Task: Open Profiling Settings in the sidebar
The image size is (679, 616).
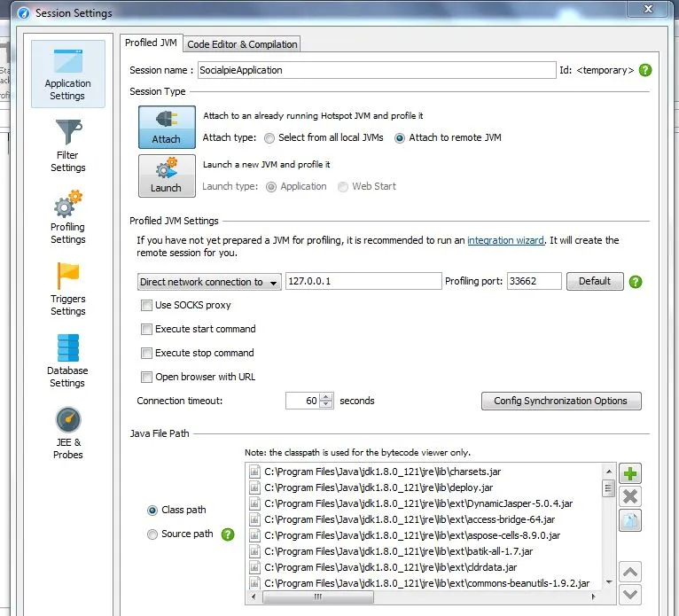Action: pyautogui.click(x=67, y=217)
